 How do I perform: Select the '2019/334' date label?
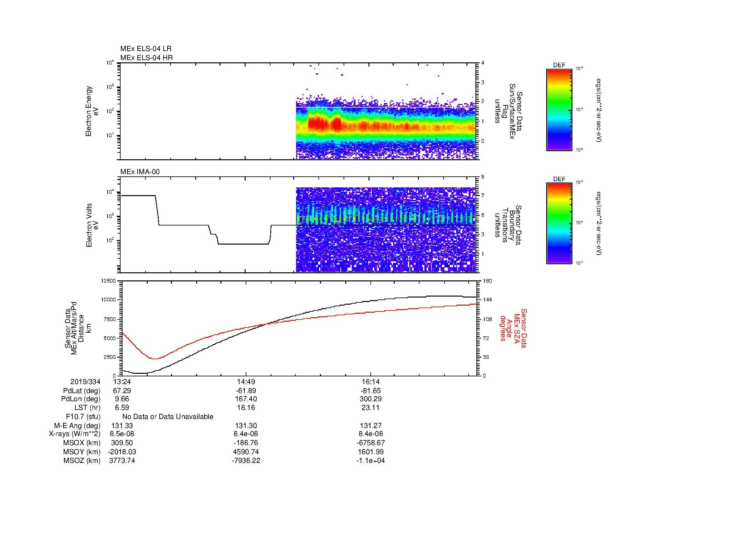click(x=85, y=382)
